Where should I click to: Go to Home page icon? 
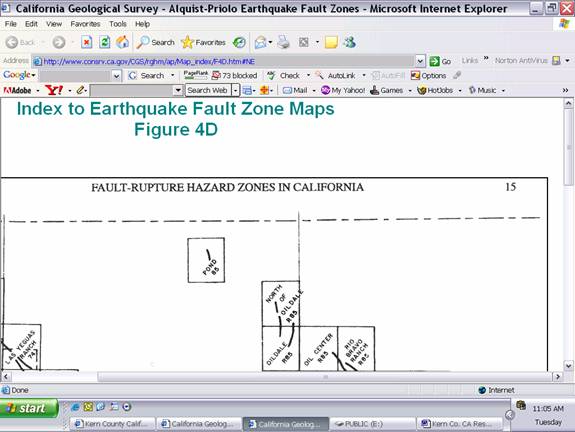[x=122, y=43]
